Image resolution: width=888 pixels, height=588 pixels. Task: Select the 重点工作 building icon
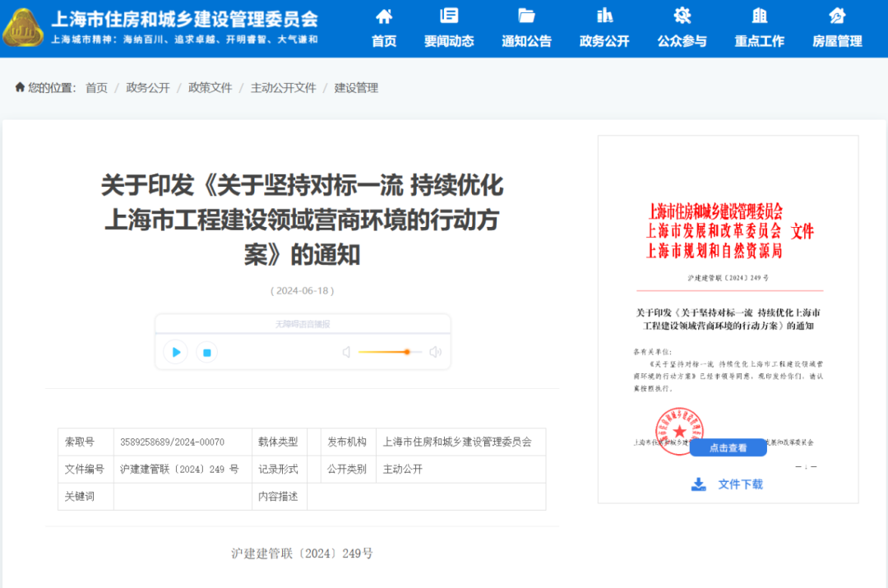point(759,16)
